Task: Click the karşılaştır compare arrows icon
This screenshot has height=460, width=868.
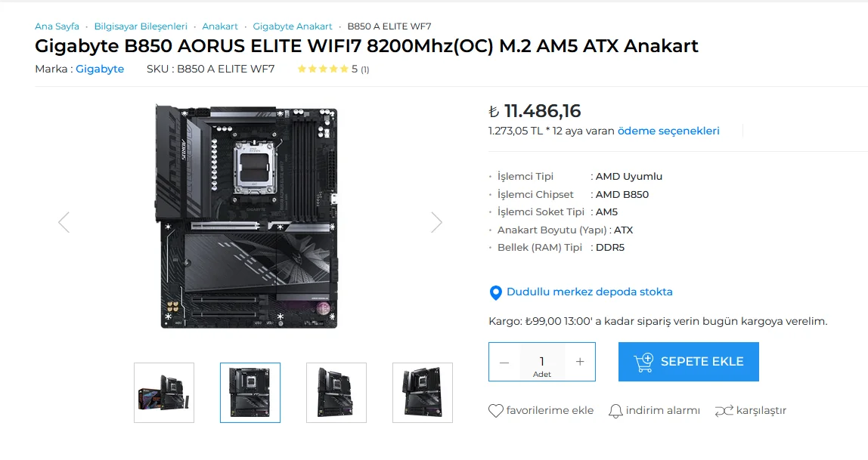Action: click(724, 411)
